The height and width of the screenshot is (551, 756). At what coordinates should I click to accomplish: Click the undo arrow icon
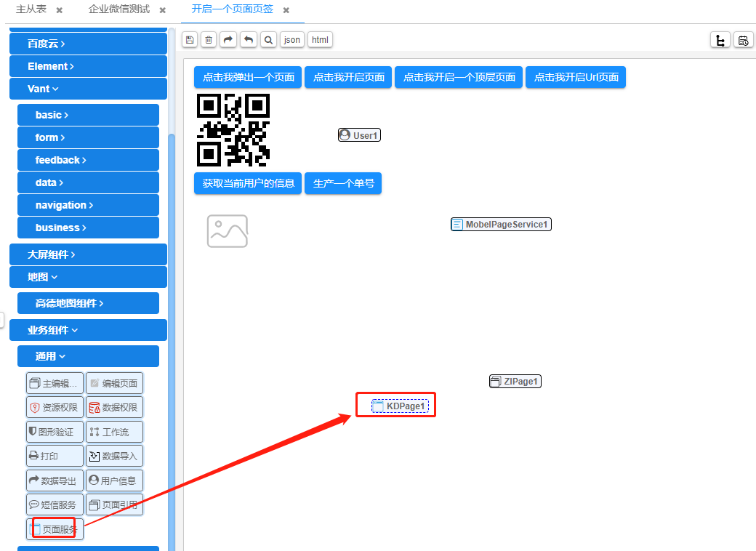click(x=249, y=40)
